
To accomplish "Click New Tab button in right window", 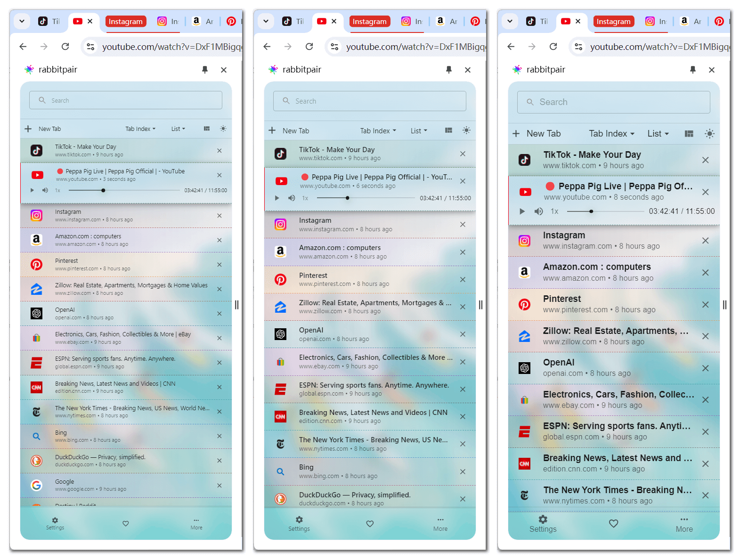I will point(537,134).
